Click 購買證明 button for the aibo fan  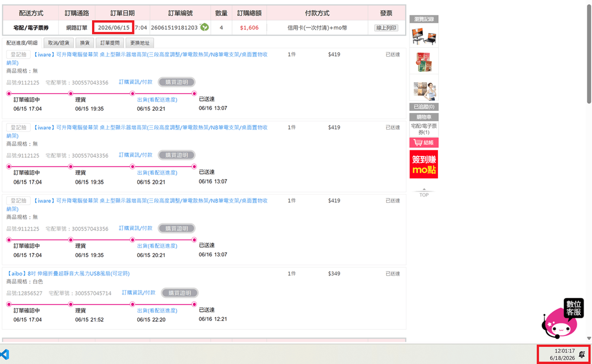click(x=179, y=293)
